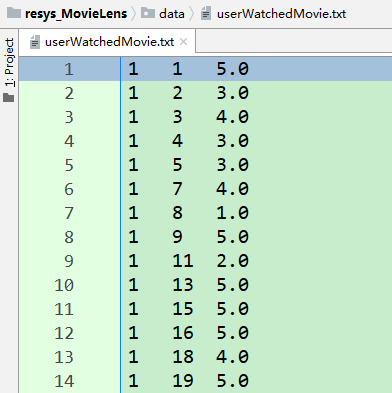Image resolution: width=392 pixels, height=393 pixels.
Task: Click rating 3.0 on line 5
Action: pos(232,165)
